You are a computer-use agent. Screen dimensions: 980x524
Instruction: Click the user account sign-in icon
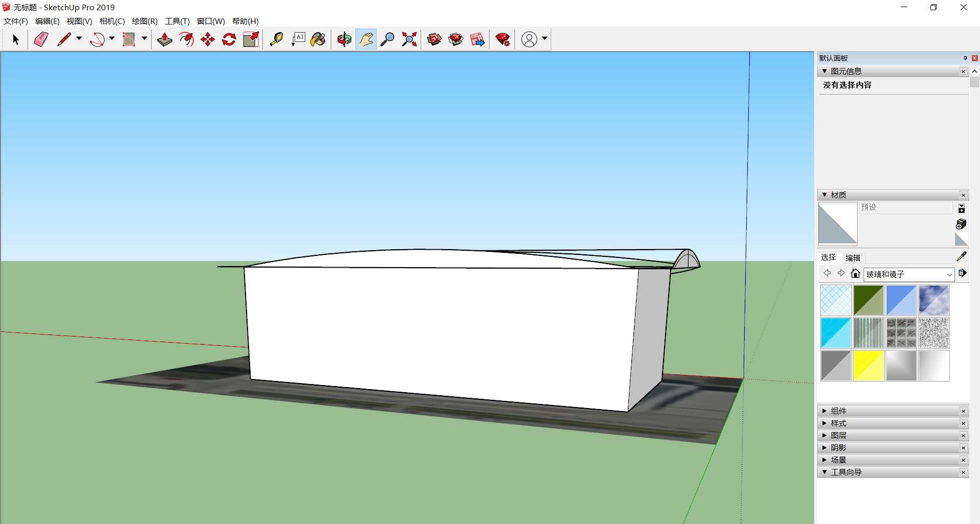click(x=529, y=39)
